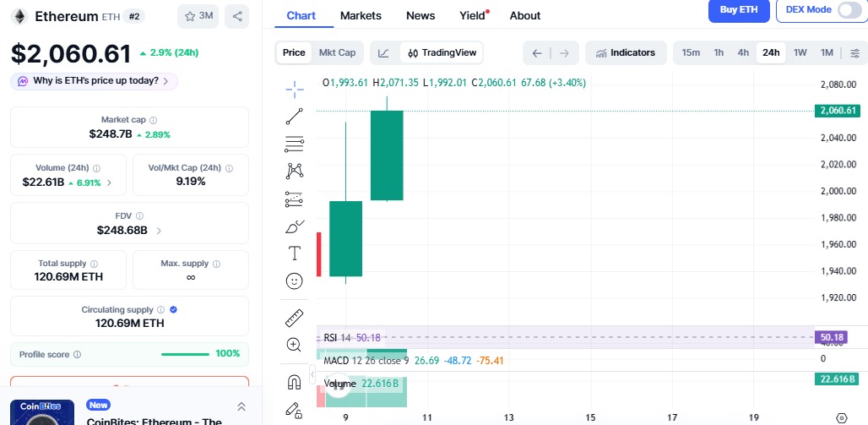Open the About tab
868x425 pixels.
click(525, 15)
